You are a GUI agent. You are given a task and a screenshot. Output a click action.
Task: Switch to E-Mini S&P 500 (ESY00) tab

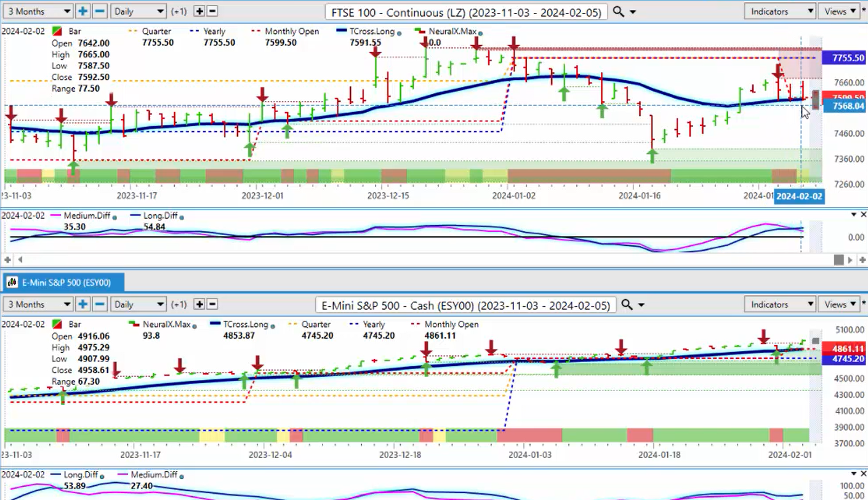tap(63, 283)
